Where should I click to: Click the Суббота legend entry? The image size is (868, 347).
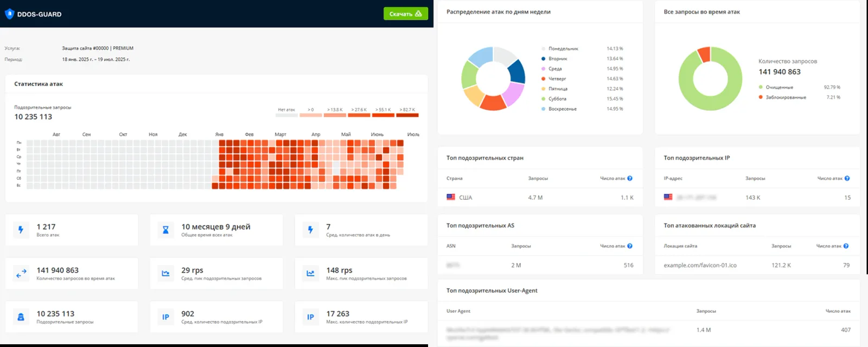[x=554, y=99]
